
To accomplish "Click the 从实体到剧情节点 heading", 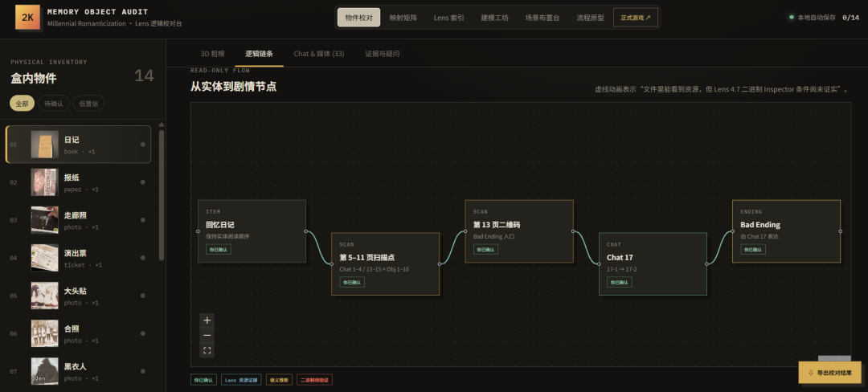I will (233, 87).
